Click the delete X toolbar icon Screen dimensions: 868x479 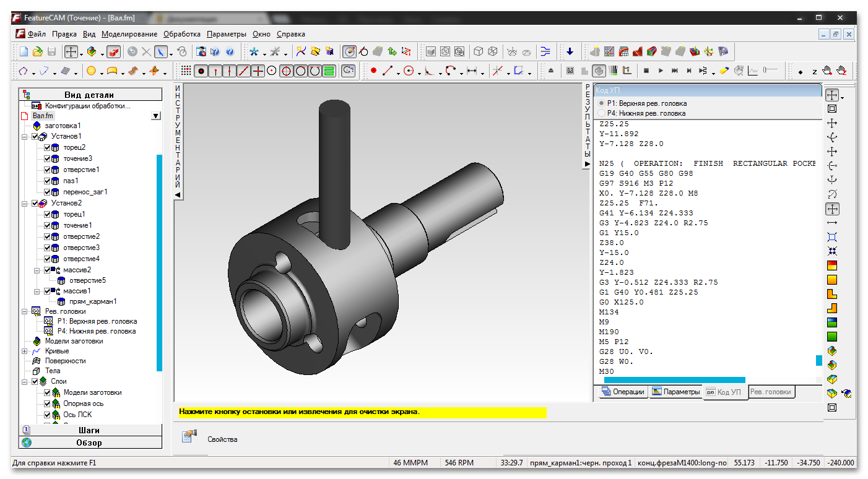[x=146, y=51]
